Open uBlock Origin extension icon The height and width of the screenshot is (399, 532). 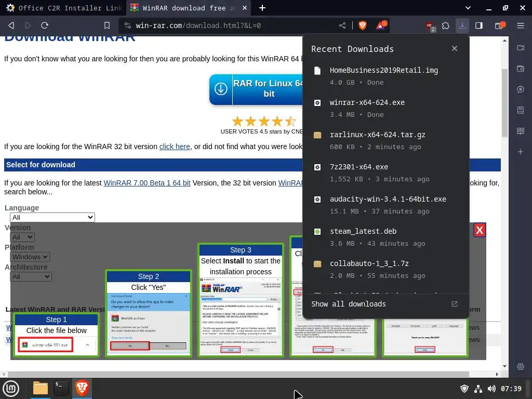pyautogui.click(x=430, y=26)
